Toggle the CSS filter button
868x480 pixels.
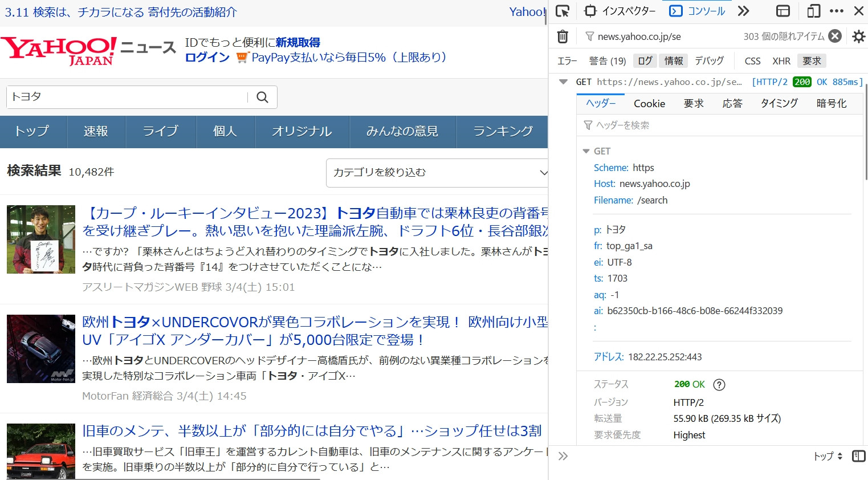click(x=752, y=61)
